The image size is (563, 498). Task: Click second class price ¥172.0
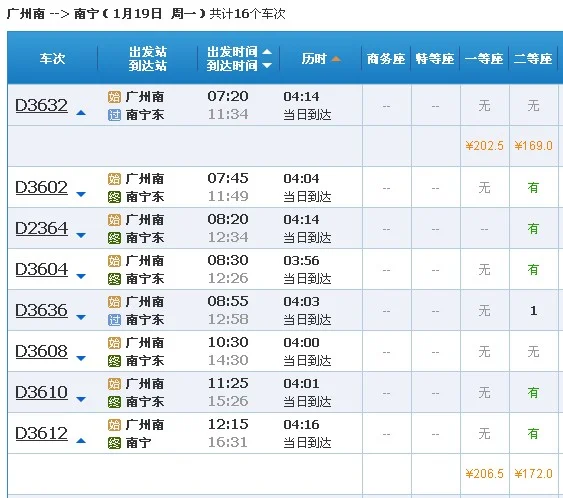coord(533,474)
